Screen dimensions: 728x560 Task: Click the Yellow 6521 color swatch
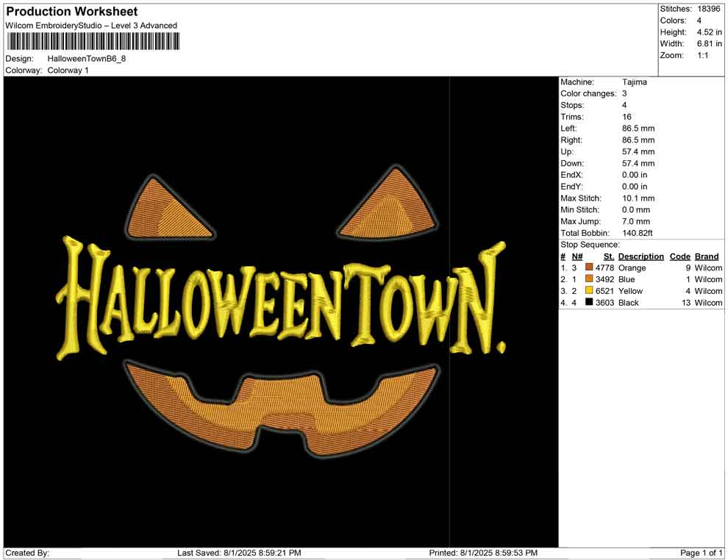[x=589, y=290]
